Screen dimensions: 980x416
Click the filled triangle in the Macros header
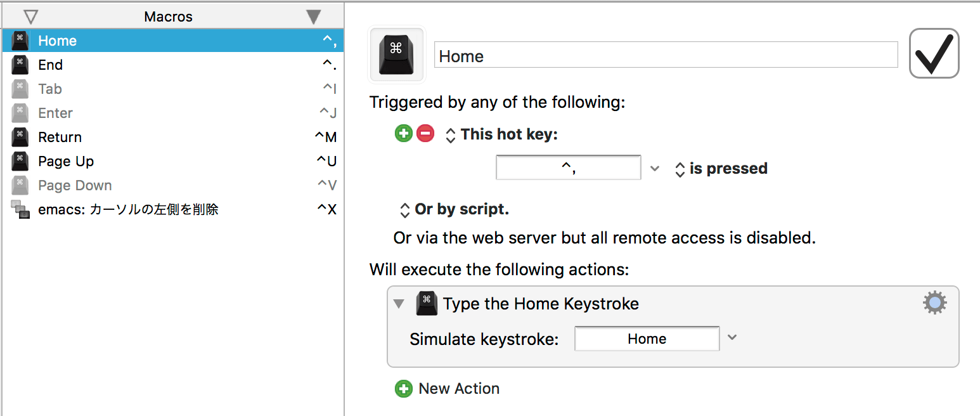[314, 17]
